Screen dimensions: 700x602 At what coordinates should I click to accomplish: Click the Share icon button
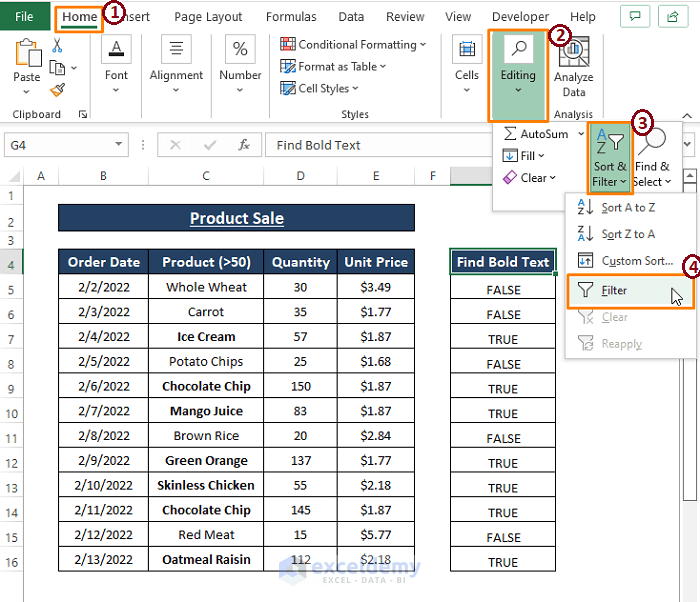(x=673, y=17)
